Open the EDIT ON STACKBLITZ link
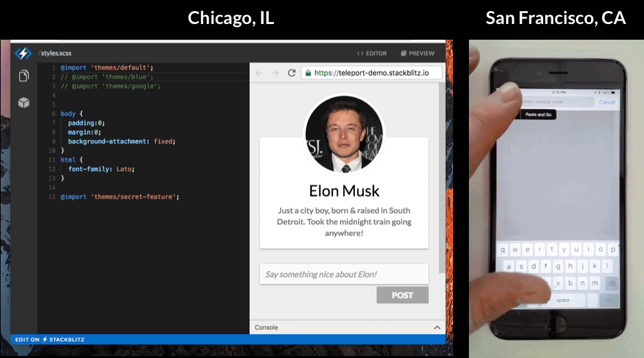The height and width of the screenshot is (358, 644). coord(49,339)
